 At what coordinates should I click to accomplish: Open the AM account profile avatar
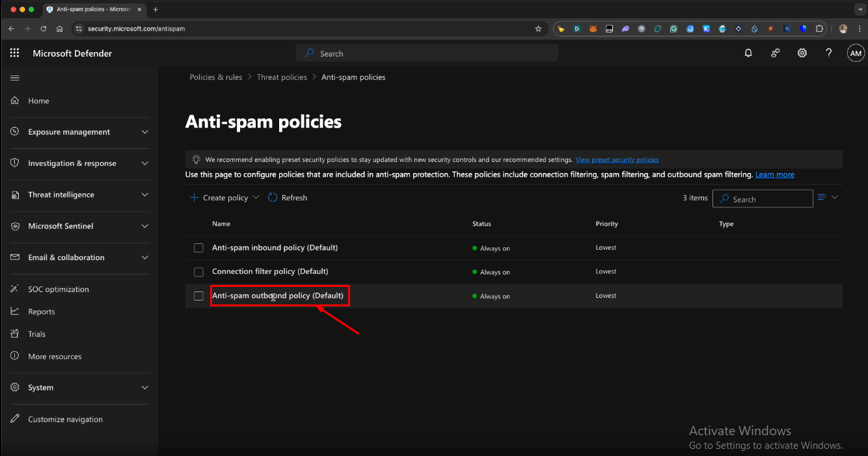tap(856, 53)
